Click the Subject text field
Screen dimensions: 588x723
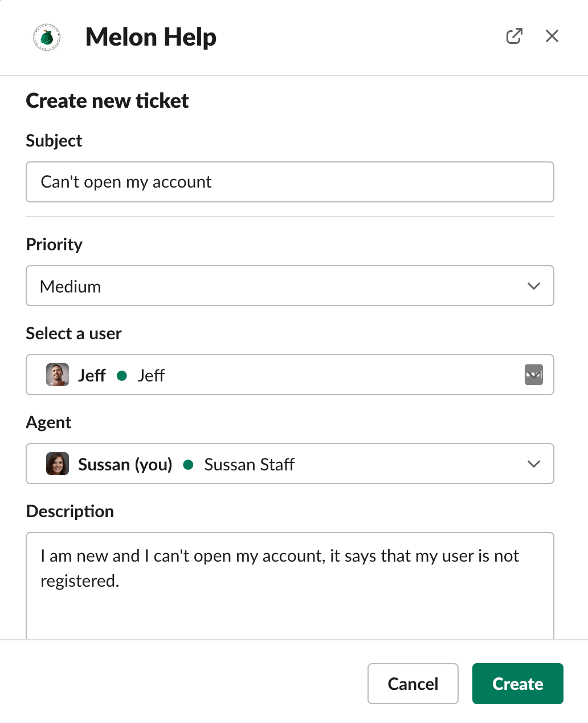(289, 182)
